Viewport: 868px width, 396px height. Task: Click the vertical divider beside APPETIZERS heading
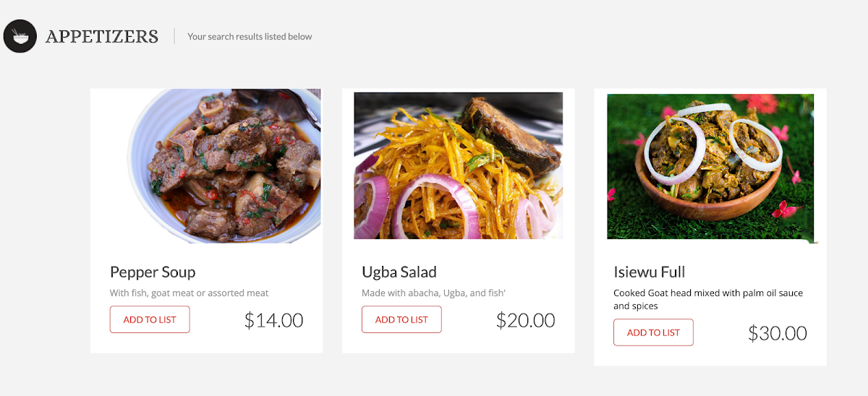click(x=174, y=36)
